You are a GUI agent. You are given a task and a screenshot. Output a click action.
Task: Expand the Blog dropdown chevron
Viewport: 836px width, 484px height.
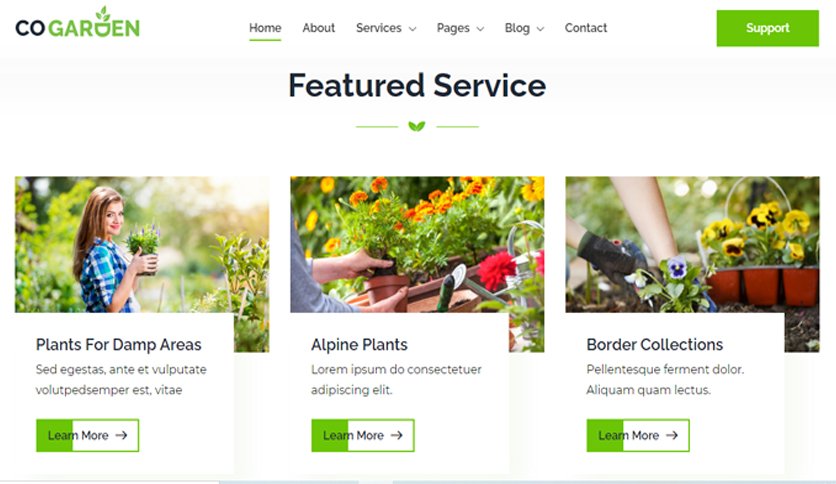pos(540,29)
